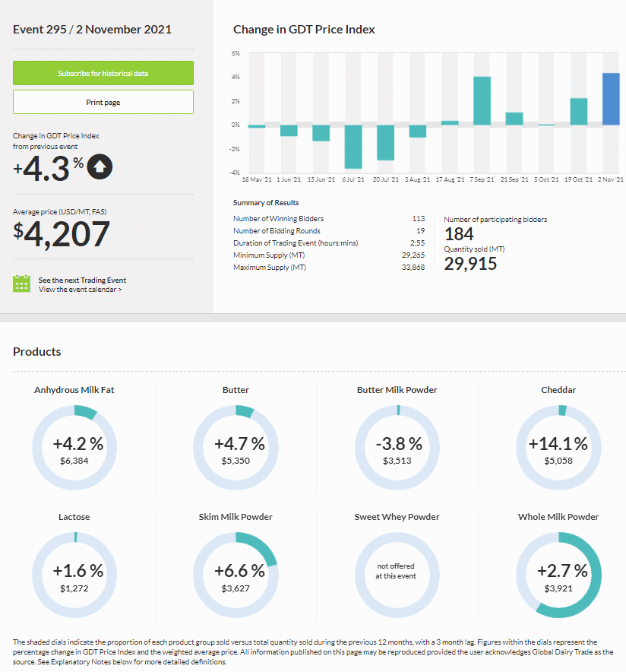Viewport: 626px width, 672px height.
Task: Click the $4,207 average price value
Action: pos(62,234)
